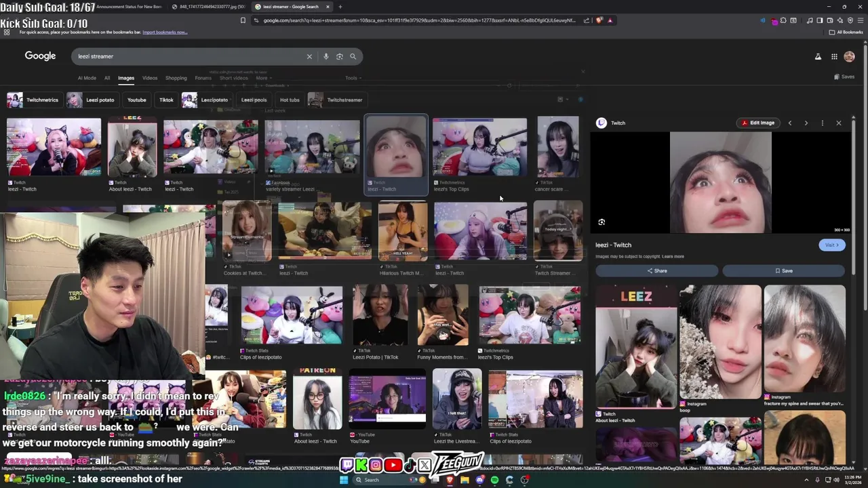Switch to AI Mode tab
This screenshot has width=868, height=488.
tap(87, 78)
